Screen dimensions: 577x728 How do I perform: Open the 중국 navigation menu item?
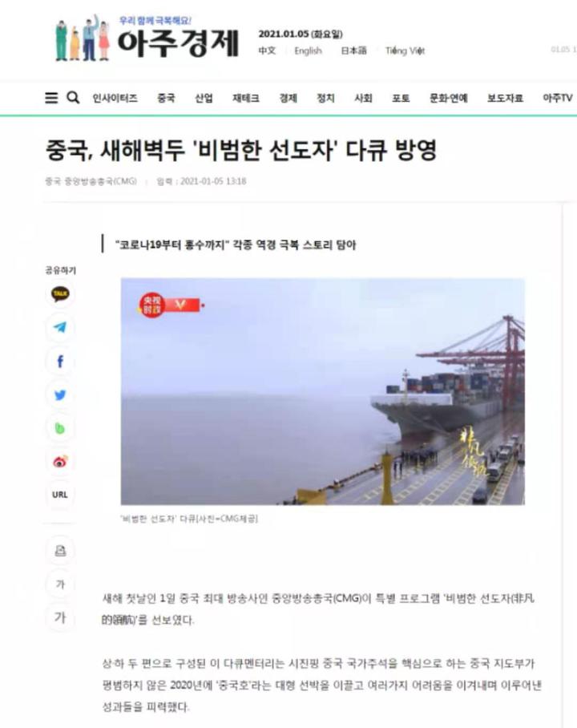click(x=166, y=98)
